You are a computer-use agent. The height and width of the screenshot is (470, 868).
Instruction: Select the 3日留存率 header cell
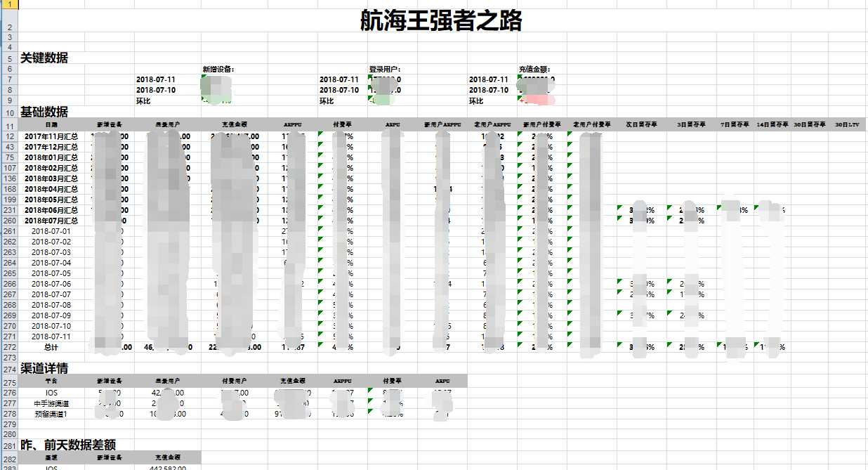point(691,125)
